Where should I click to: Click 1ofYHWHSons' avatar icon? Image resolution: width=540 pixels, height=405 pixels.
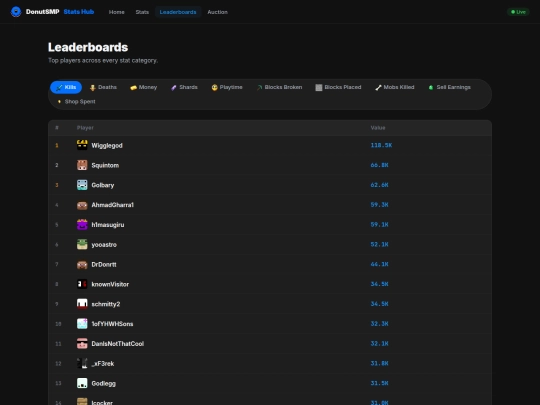[x=82, y=324]
